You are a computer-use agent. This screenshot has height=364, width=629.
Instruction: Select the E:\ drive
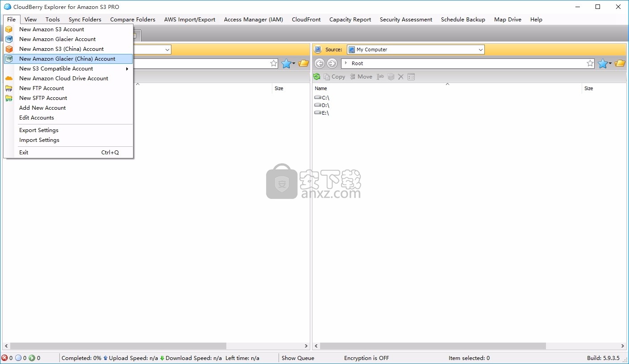(322, 113)
